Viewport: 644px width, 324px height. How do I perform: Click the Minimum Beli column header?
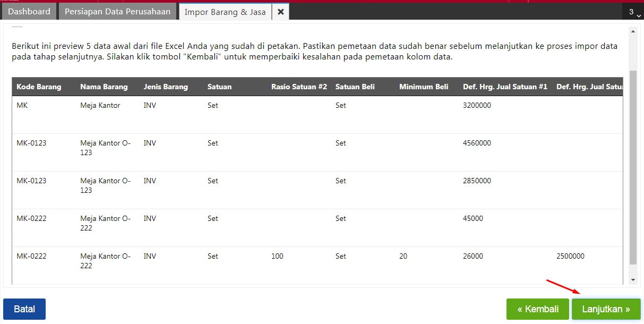coord(424,87)
